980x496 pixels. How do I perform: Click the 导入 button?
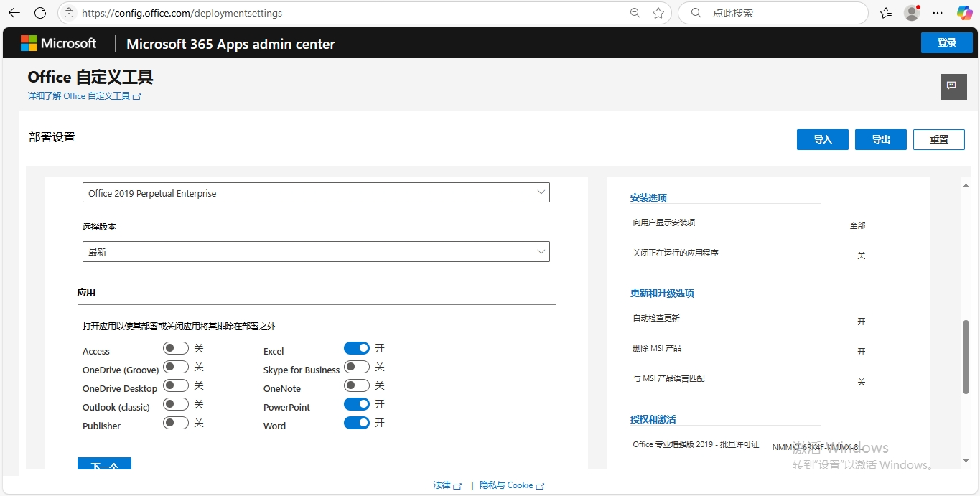[x=823, y=139]
